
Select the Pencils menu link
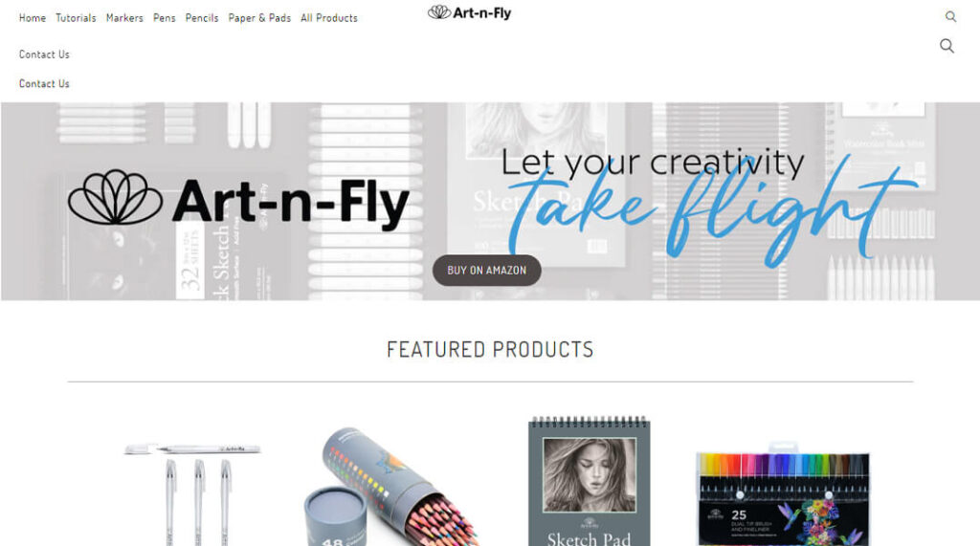coord(202,18)
